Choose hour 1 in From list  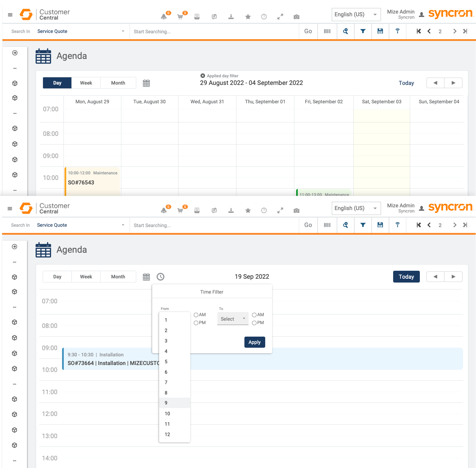[x=175, y=320]
